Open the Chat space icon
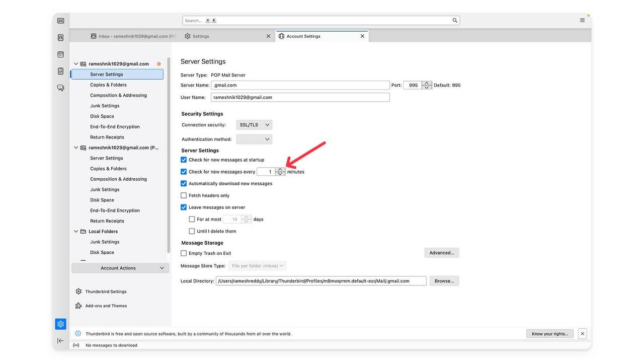The width and height of the screenshot is (644, 362). click(x=60, y=88)
